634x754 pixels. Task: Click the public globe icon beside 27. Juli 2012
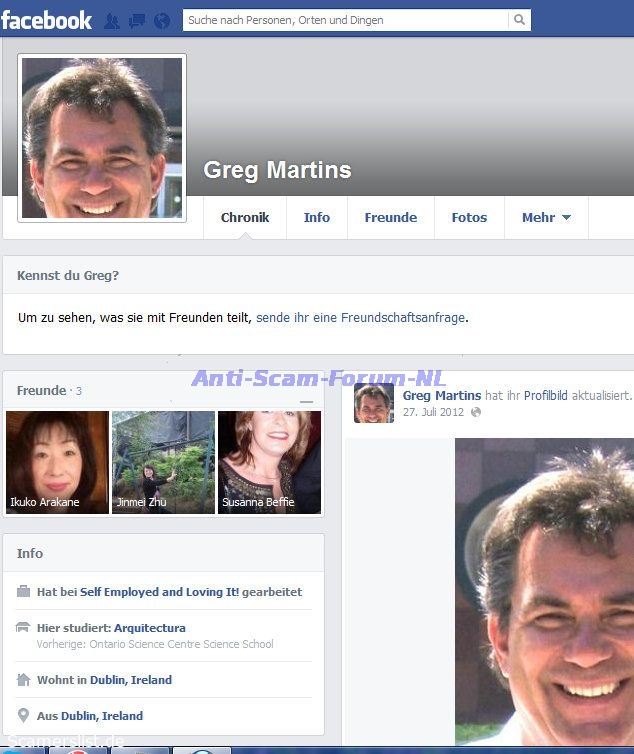pos(476,412)
